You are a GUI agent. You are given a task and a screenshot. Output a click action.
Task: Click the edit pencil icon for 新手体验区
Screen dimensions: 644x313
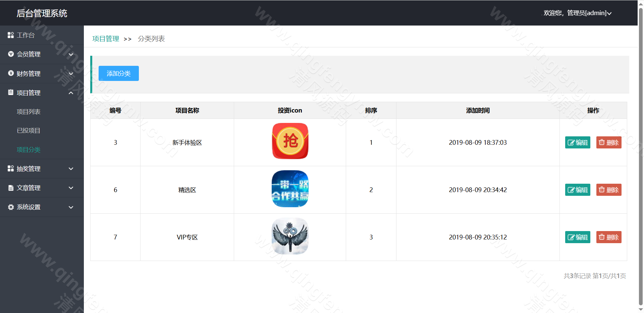[x=571, y=142]
